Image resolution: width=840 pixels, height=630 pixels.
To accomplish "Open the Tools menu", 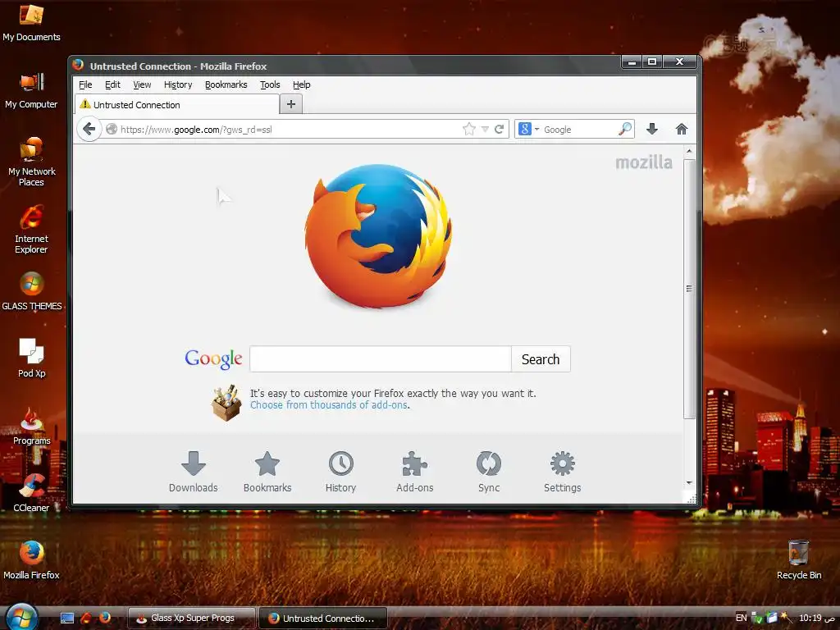I will tap(270, 84).
